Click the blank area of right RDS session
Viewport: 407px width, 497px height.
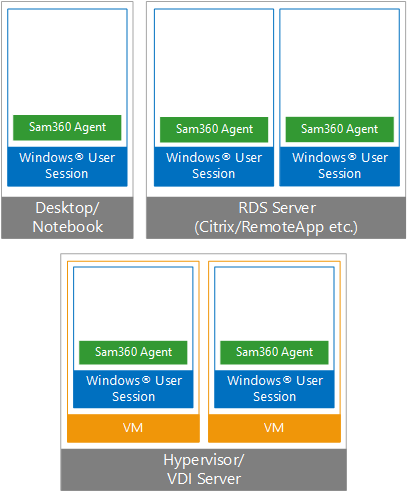[340, 63]
